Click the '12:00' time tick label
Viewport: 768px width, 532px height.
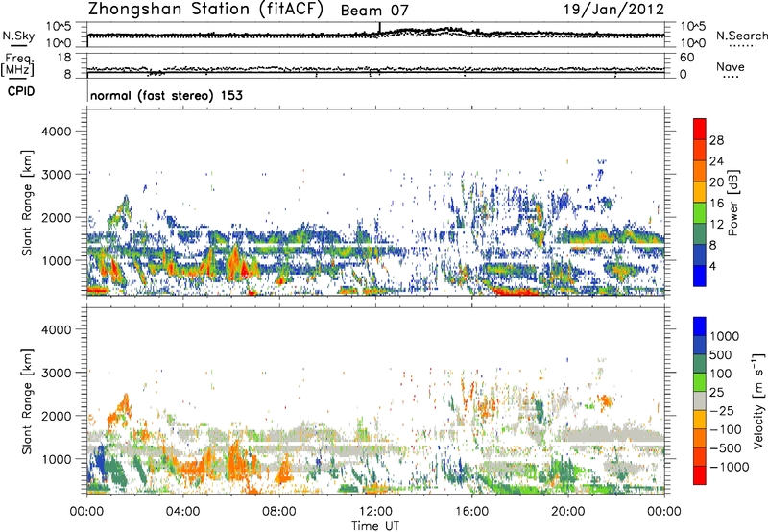point(375,512)
